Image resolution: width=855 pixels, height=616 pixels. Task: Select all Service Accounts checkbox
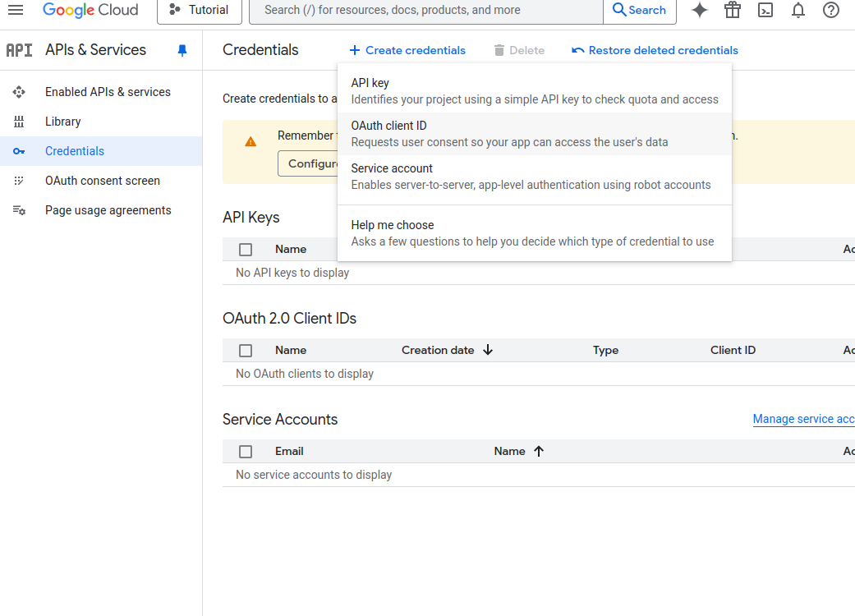point(246,452)
